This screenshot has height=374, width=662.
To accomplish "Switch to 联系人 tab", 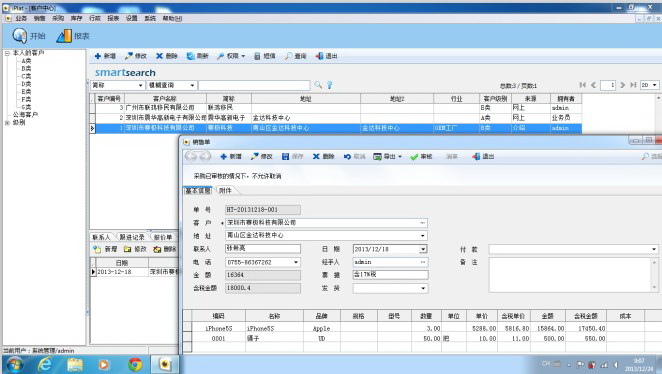I will pyautogui.click(x=101, y=237).
